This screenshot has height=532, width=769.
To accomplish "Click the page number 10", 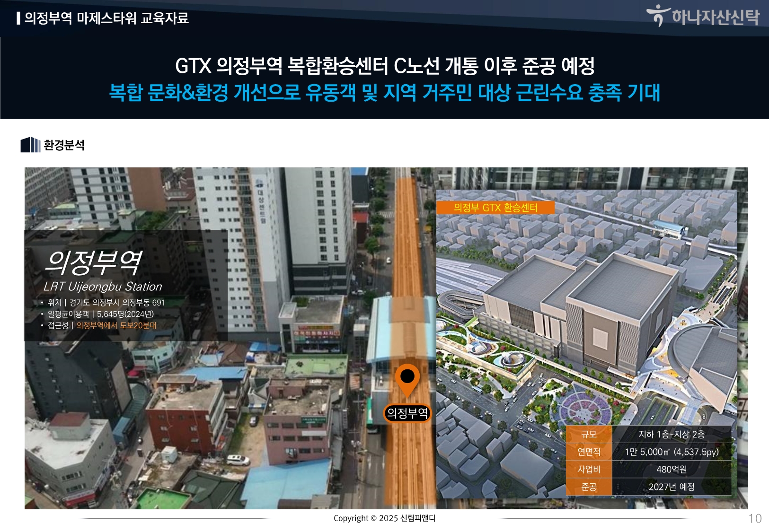I will click(x=755, y=519).
